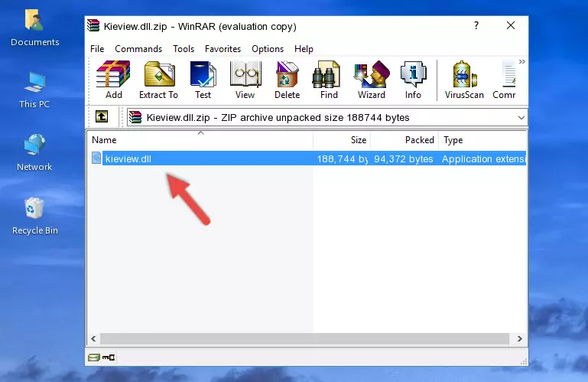Open the Find binoculars tool

click(x=329, y=80)
